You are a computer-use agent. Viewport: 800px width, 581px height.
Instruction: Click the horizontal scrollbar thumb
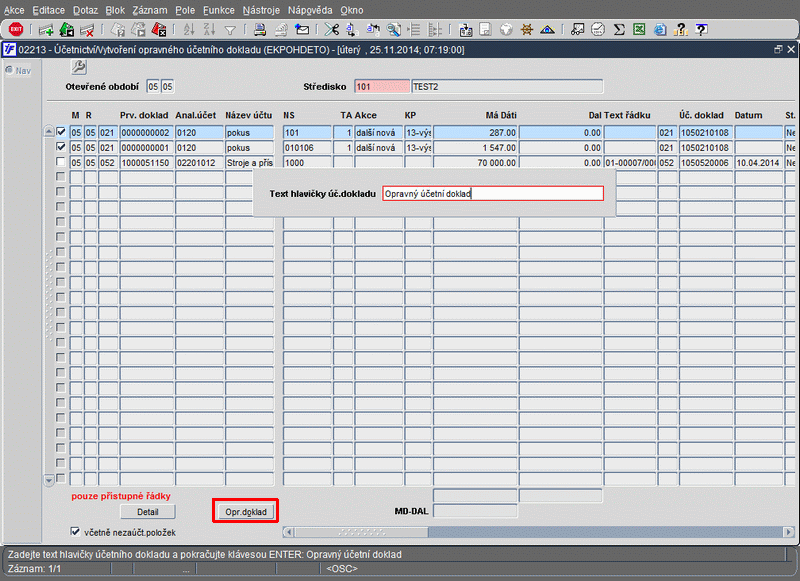click(361, 532)
